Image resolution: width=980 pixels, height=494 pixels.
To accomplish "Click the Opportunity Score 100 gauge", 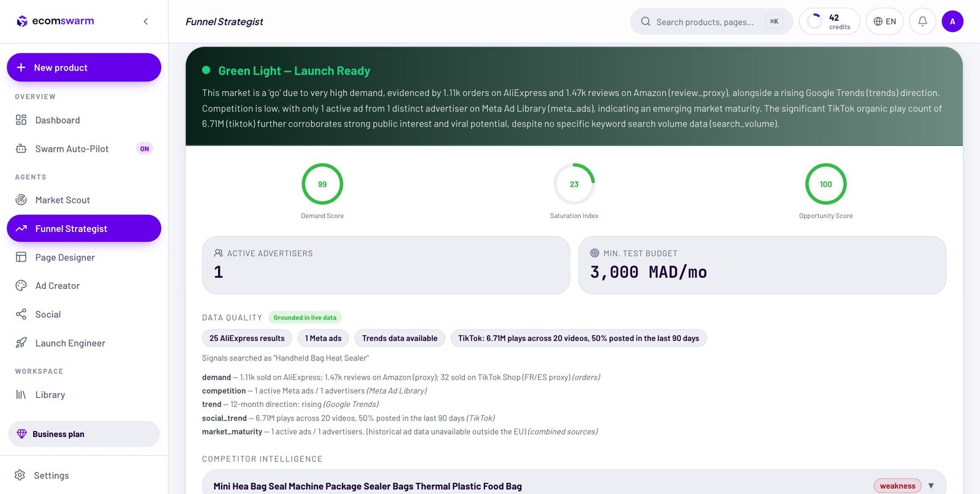I will coord(826,184).
